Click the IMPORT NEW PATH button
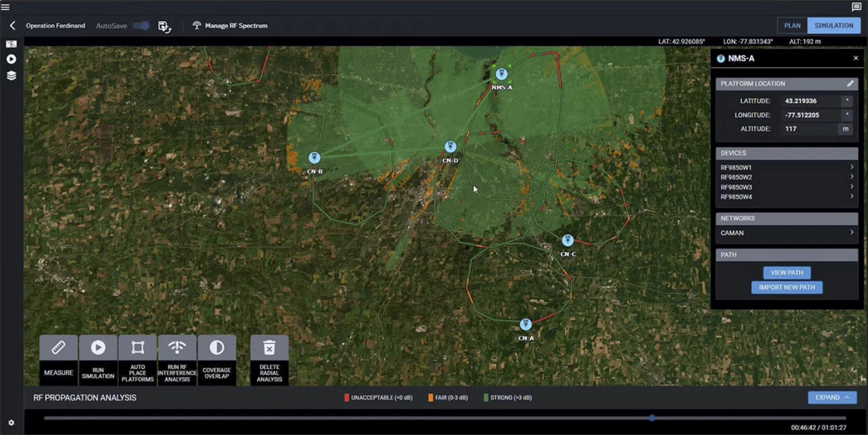Screen dimensions: 868x435 click(x=787, y=287)
